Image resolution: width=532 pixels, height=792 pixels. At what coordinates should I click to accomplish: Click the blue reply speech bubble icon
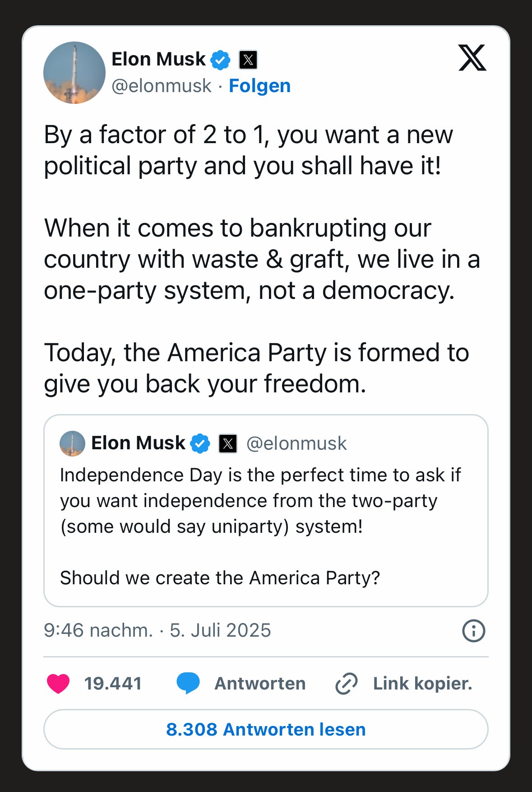pos(188,683)
